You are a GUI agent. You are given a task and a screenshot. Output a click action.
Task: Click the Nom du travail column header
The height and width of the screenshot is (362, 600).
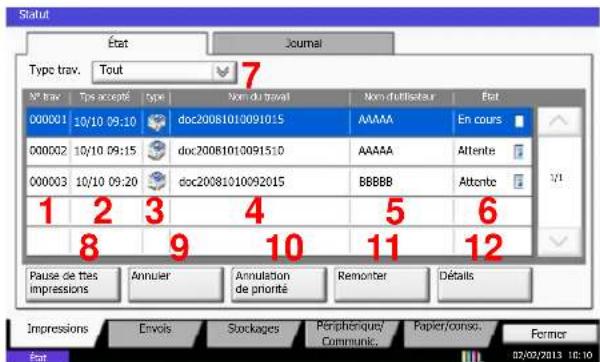coord(259,97)
